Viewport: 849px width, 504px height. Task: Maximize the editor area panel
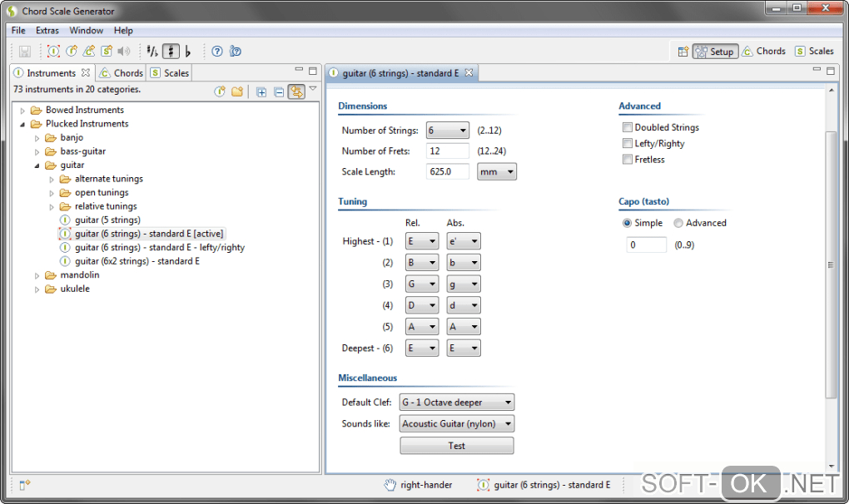[832, 71]
